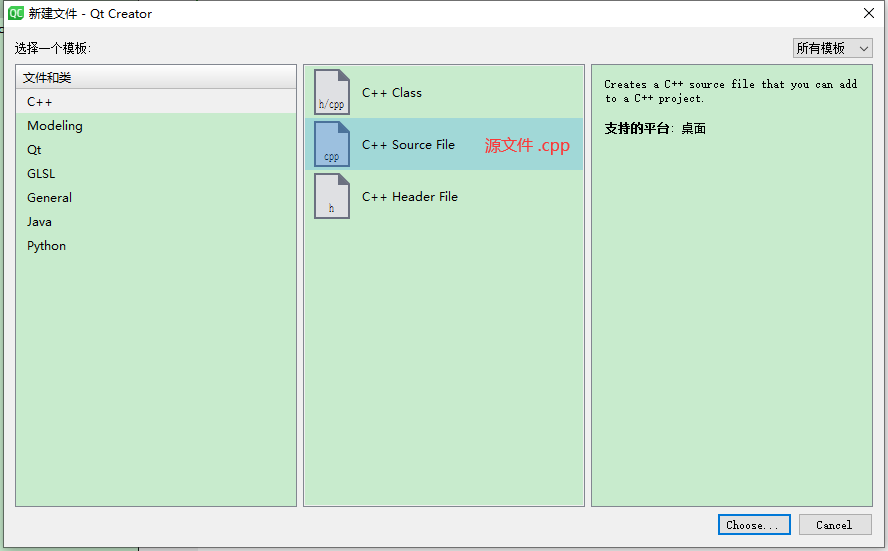Choose the C++ Class template
This screenshot has width=888, height=551.
[x=444, y=92]
